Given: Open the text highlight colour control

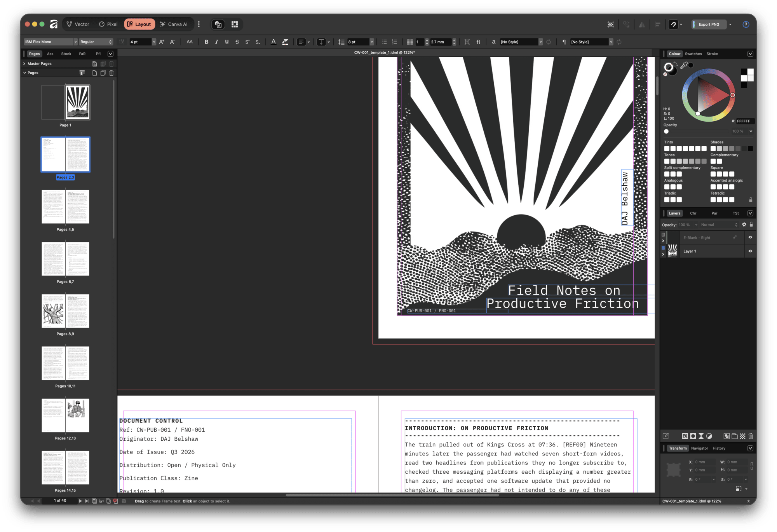Looking at the screenshot, I should point(285,42).
